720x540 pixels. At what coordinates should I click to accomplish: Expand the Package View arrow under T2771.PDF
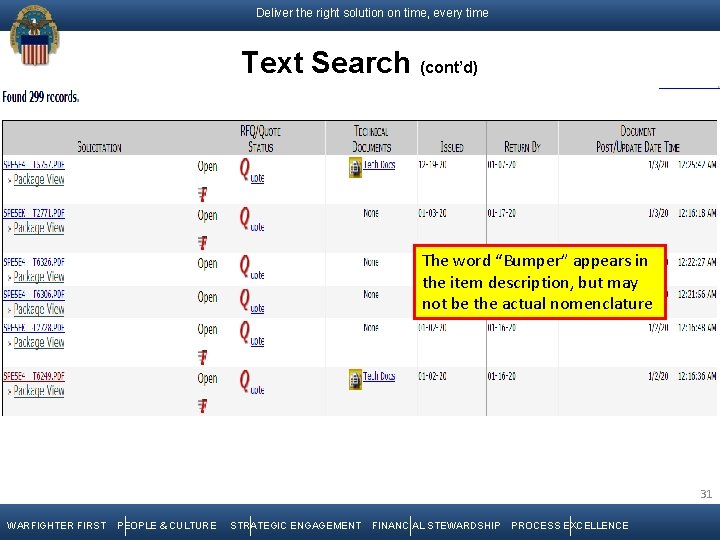9,229
